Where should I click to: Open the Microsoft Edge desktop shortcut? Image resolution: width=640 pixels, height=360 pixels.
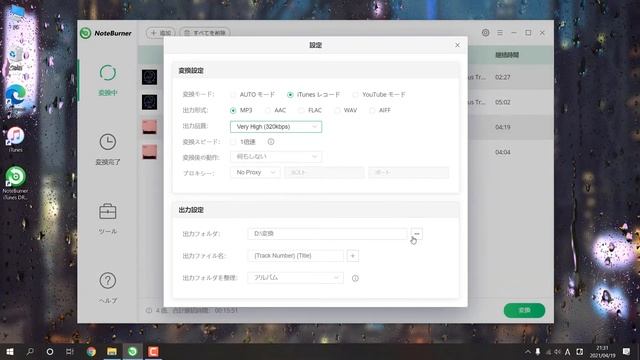[x=16, y=97]
